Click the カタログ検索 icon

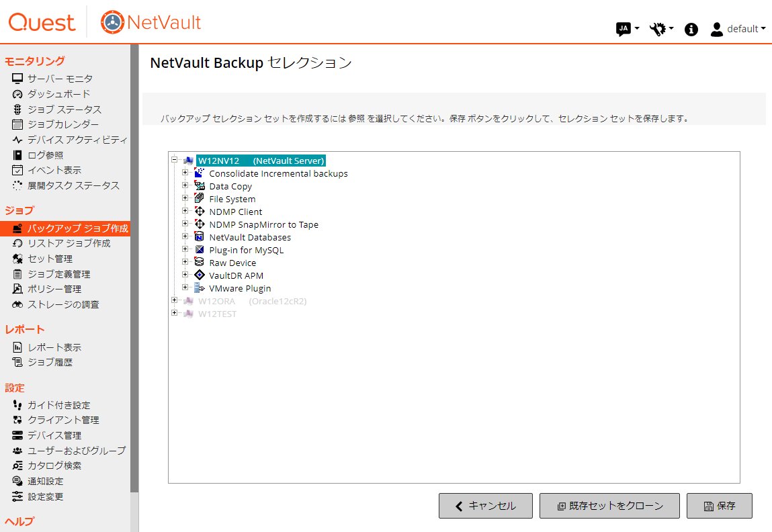click(x=17, y=465)
